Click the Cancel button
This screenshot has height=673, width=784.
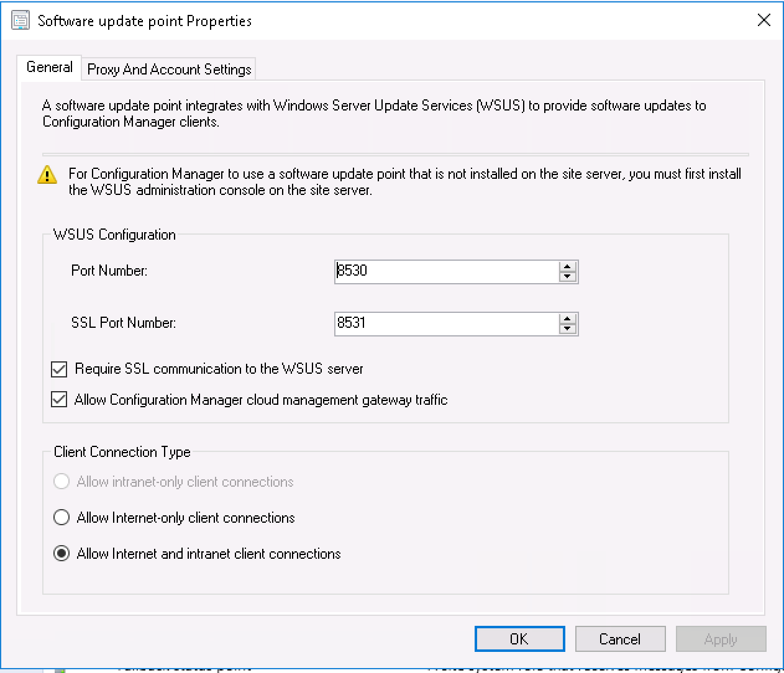(x=619, y=639)
